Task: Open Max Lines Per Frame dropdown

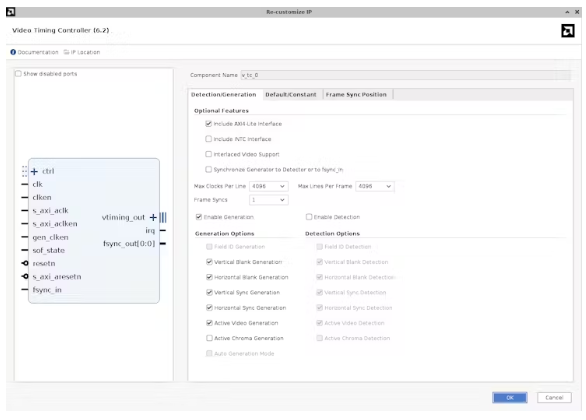Action: (375, 186)
